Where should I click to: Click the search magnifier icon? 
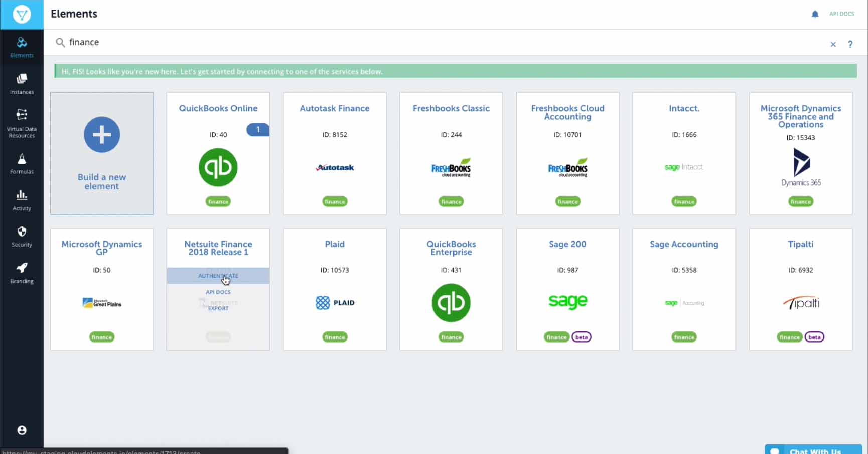60,43
